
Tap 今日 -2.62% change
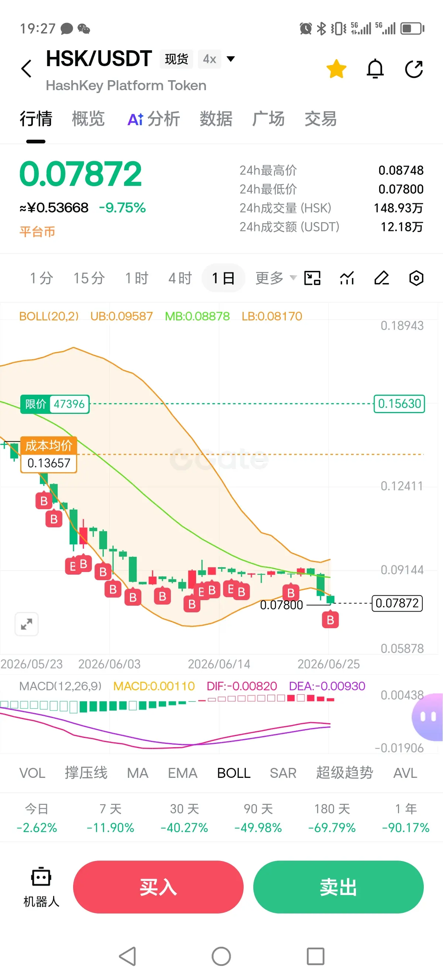(37, 818)
